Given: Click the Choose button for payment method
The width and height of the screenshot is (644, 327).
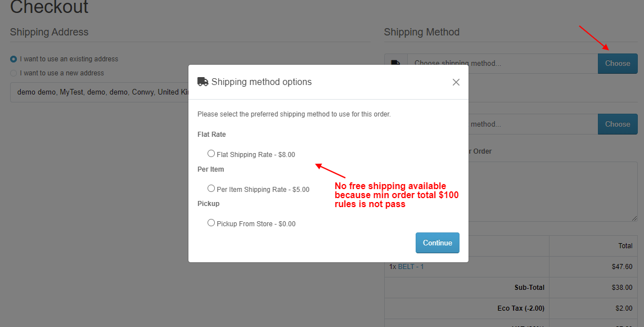Looking at the screenshot, I should [618, 124].
